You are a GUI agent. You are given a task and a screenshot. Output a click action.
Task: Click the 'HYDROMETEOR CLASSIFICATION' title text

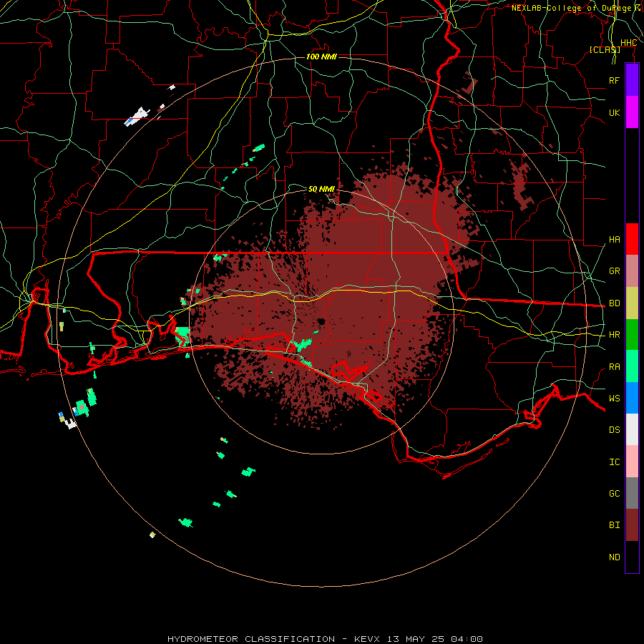tap(251, 639)
